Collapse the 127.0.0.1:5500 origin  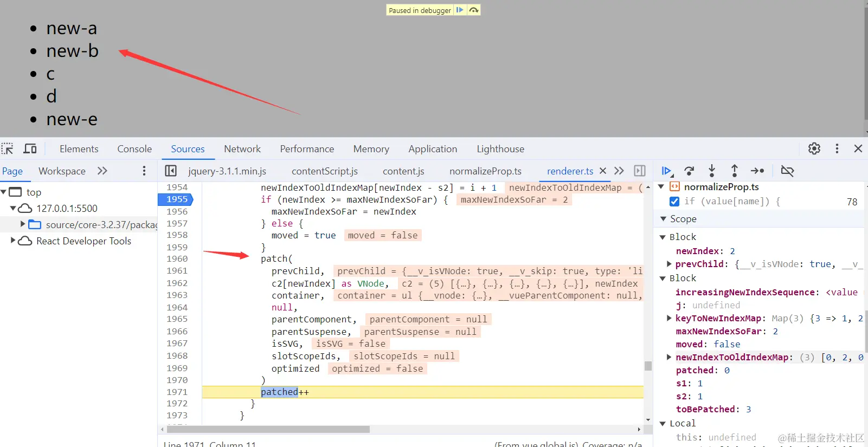coord(13,208)
